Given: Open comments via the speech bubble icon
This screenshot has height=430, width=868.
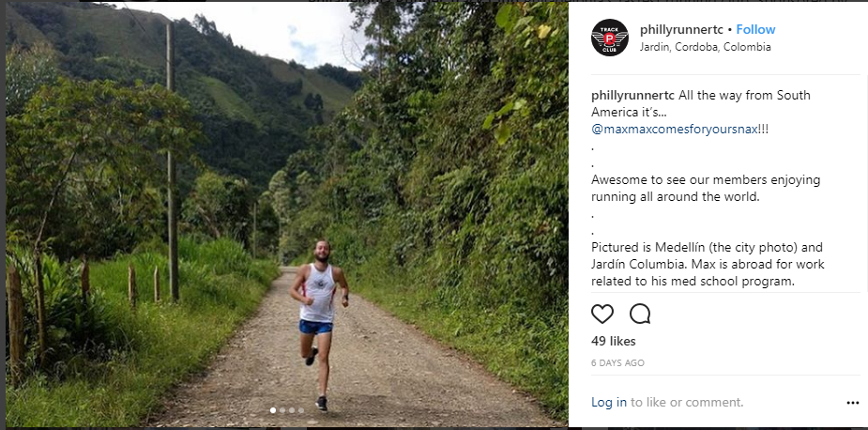Looking at the screenshot, I should (640, 315).
